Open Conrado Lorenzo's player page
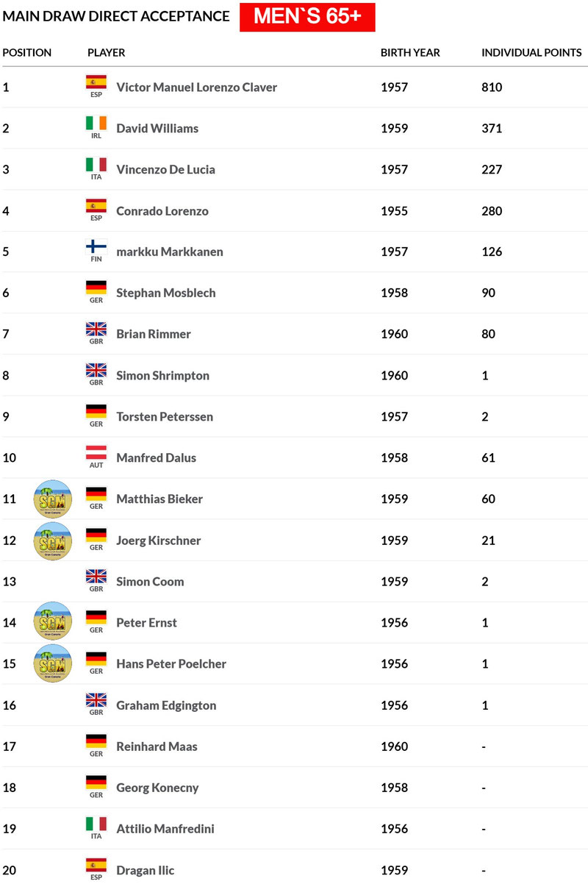Viewport: 588px width, 884px height. pos(162,211)
